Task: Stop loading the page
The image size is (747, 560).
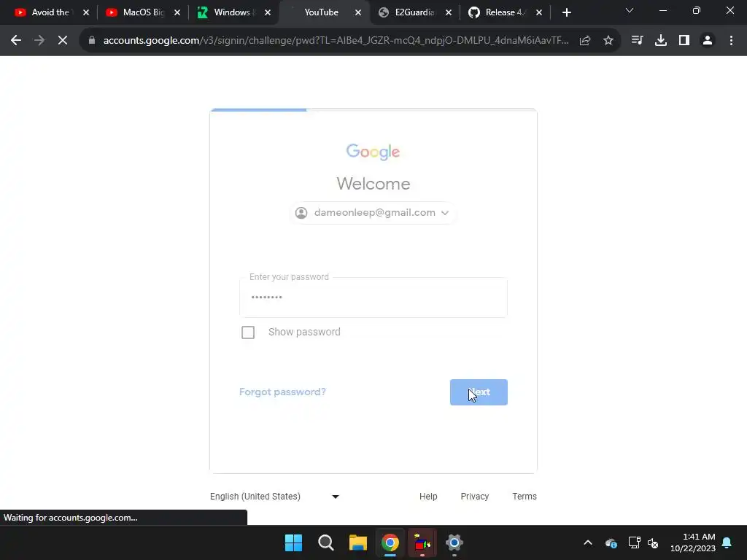Action: pyautogui.click(x=63, y=41)
